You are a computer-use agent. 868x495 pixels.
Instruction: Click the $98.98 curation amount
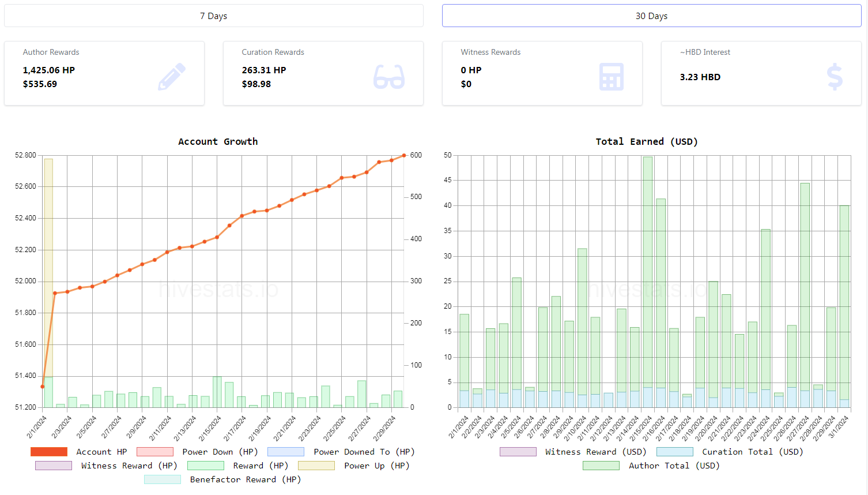[x=256, y=84]
